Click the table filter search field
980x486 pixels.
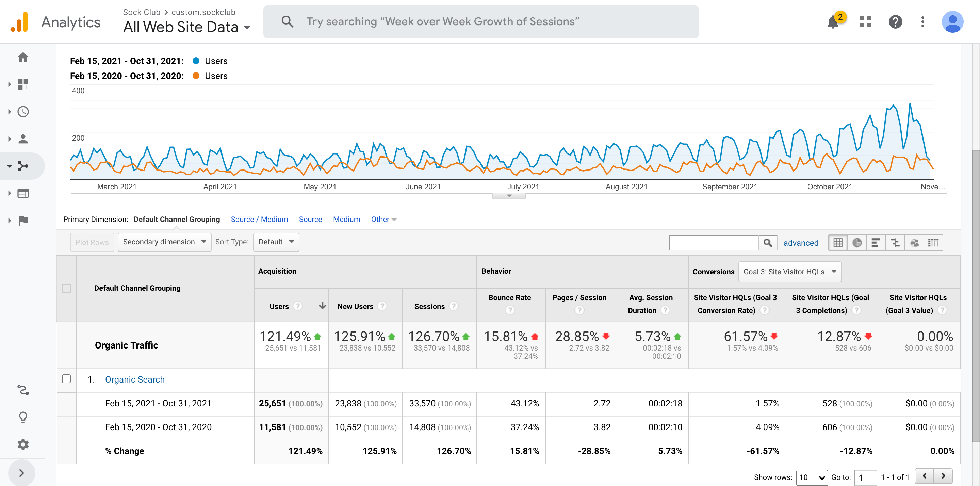tap(714, 242)
